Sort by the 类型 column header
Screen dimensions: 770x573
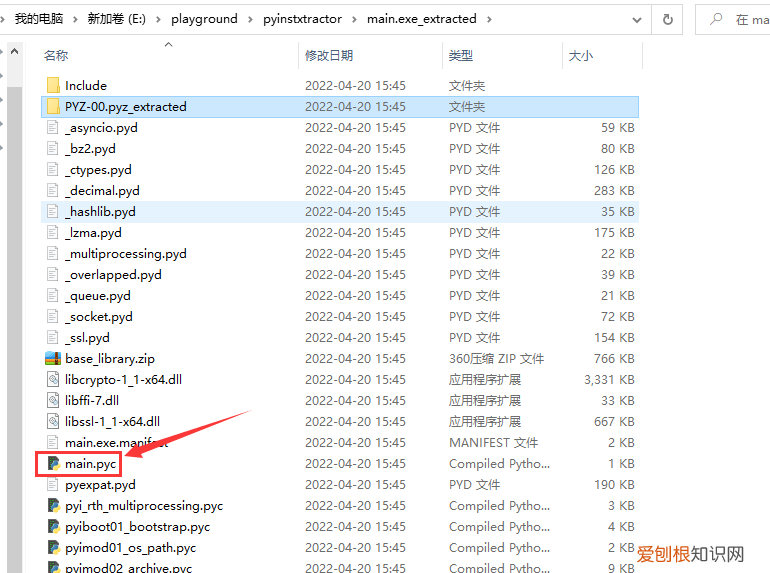[461, 56]
